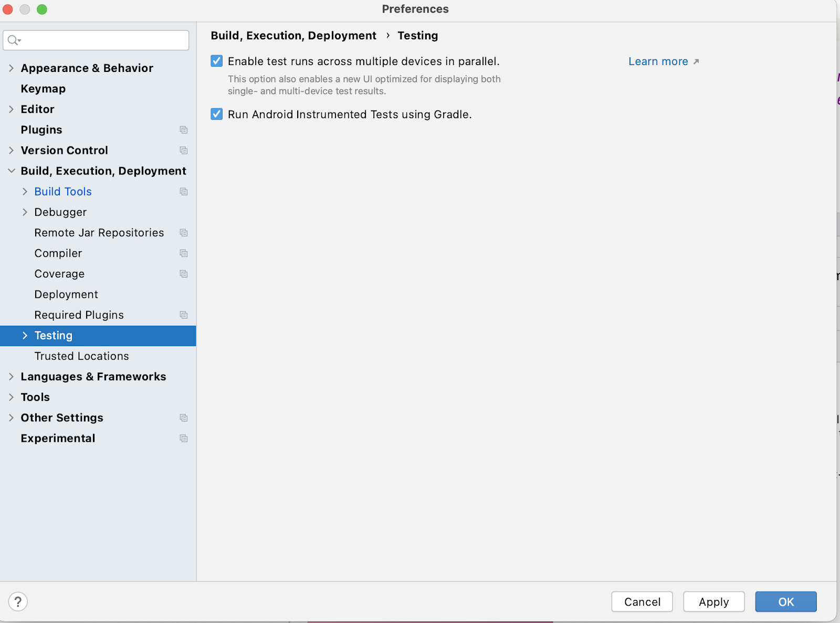Click project-level icon next to Version Control
The height and width of the screenshot is (623, 840).
[184, 150]
